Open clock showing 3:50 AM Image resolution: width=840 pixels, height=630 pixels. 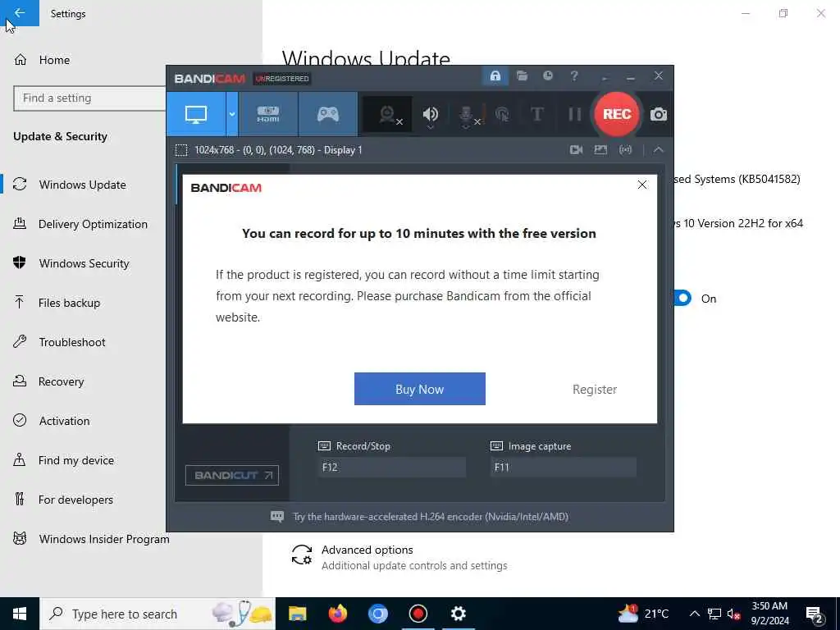[769, 614]
